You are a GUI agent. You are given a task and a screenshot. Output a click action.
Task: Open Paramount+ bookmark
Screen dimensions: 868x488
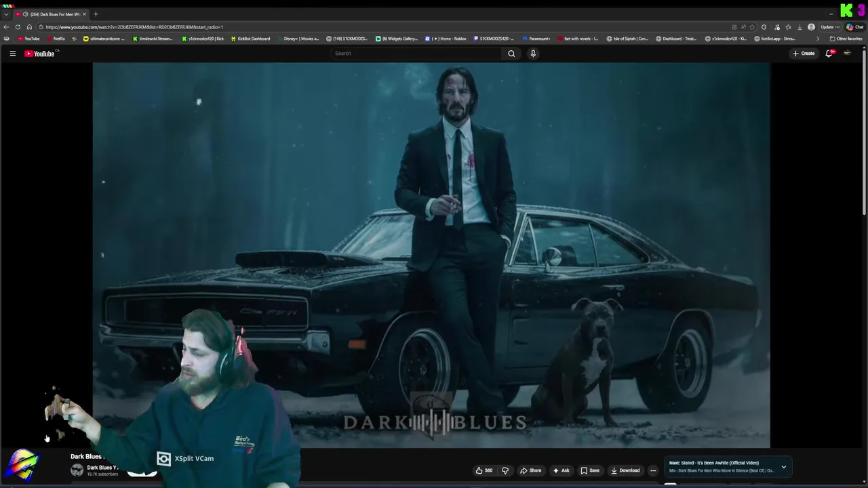[536, 39]
